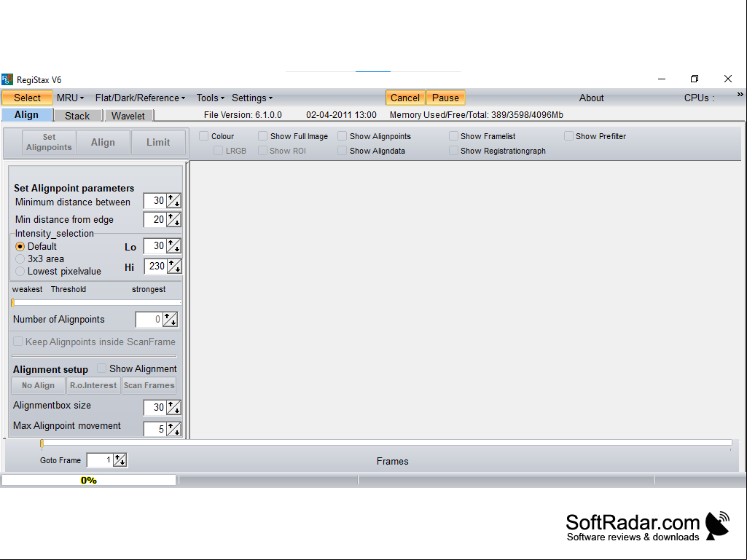Click the Cancel button
The height and width of the screenshot is (560, 747).
point(405,98)
